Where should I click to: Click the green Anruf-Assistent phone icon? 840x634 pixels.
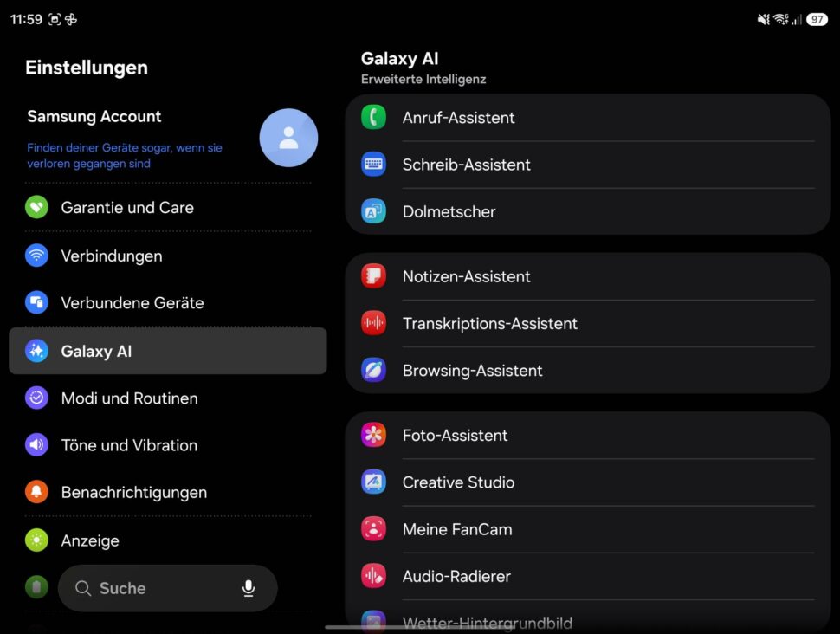point(373,117)
